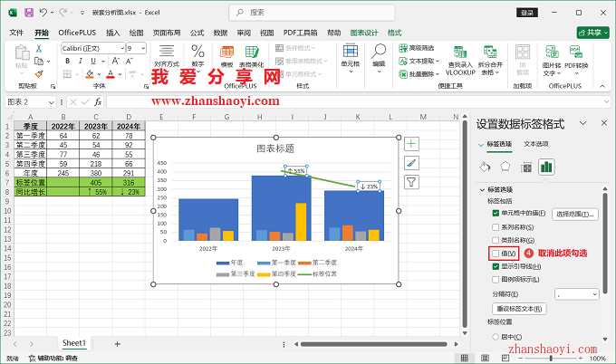Expand the 批量删除 dropdown
Screen dimensions: 616x364
tap(438, 74)
